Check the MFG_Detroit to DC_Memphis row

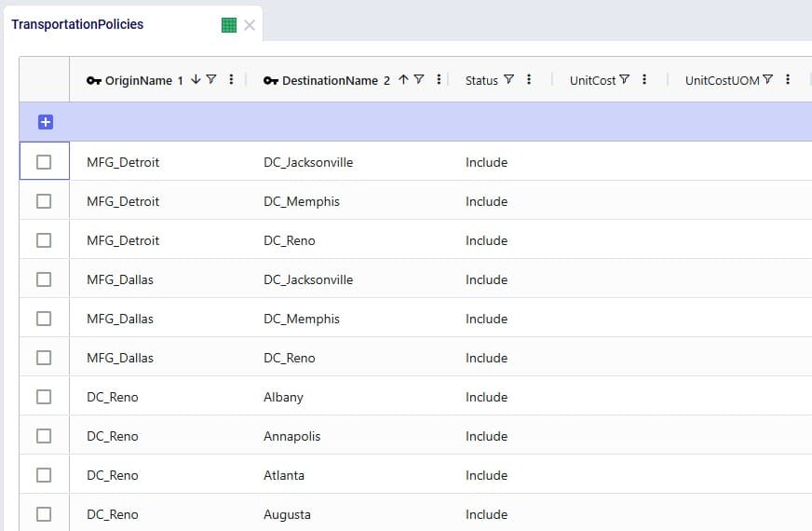(x=44, y=201)
